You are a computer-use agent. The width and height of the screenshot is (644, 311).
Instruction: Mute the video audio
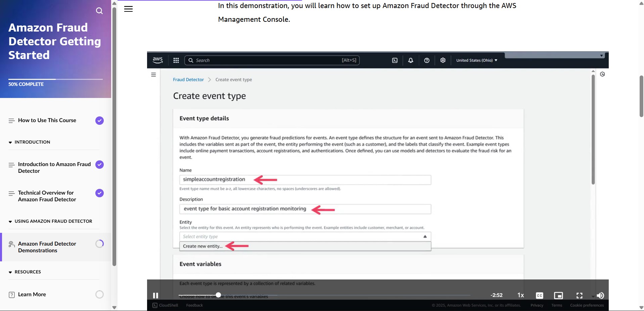click(601, 295)
